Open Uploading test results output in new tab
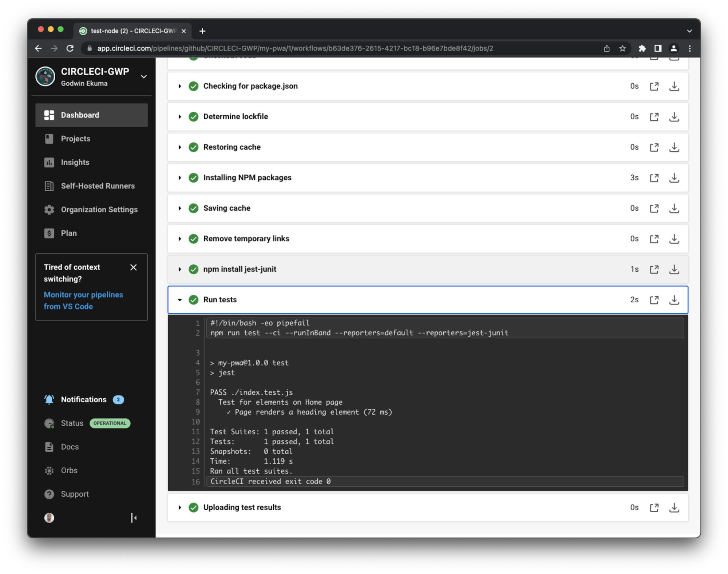 click(654, 507)
